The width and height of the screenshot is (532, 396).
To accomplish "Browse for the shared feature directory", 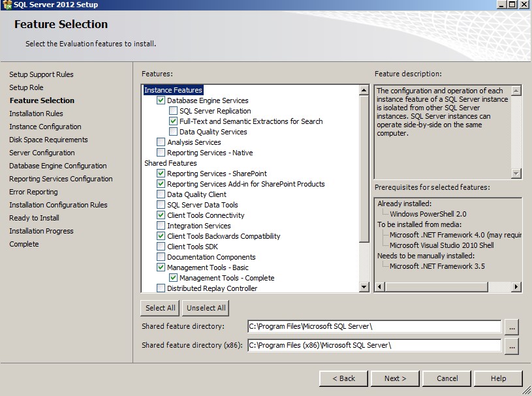I will click(512, 327).
